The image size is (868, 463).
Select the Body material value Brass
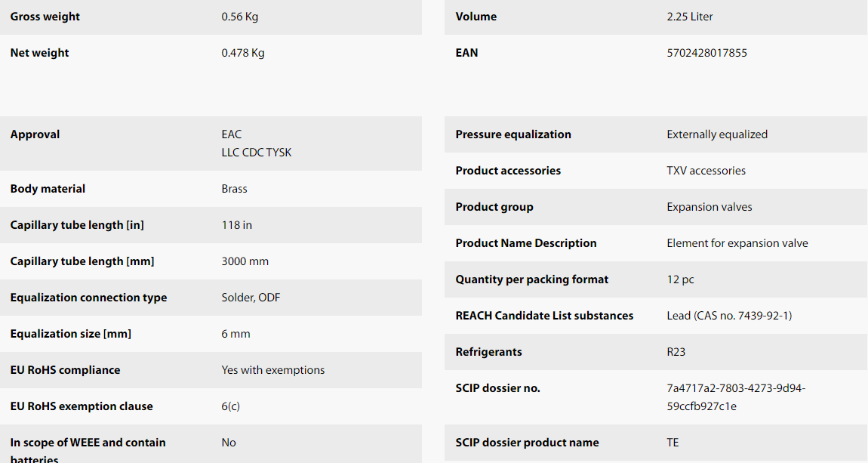[x=234, y=189]
